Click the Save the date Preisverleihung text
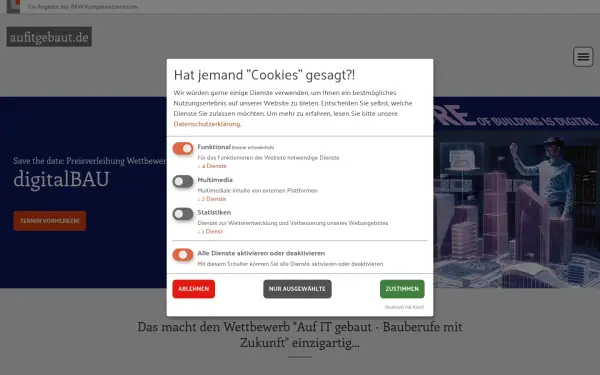Screen dimensions: 600x375 (90, 161)
